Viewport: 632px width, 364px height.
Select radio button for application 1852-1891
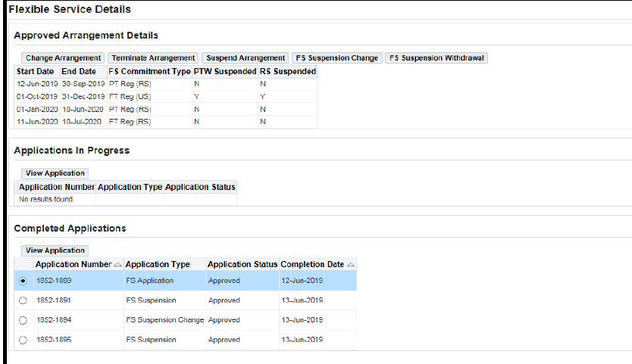tap(24, 300)
